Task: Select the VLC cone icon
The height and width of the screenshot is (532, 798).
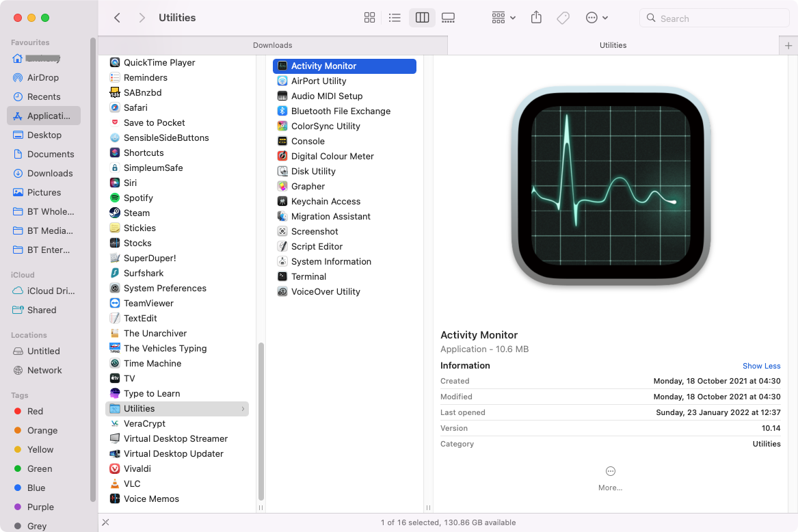Action: point(115,483)
